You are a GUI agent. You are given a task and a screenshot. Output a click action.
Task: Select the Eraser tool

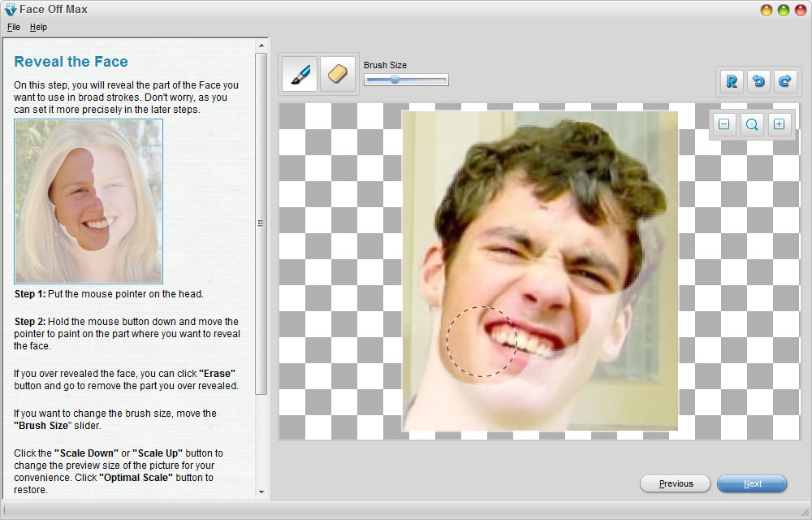[x=338, y=74]
